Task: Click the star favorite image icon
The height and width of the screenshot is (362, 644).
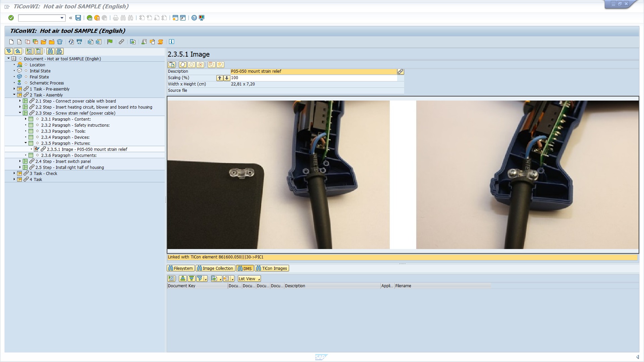Action: [x=220, y=65]
